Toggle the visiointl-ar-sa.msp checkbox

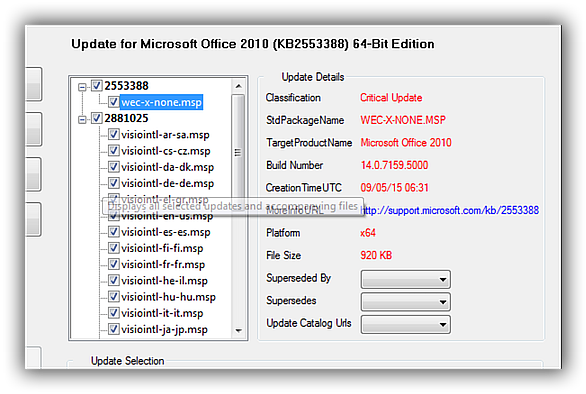(x=114, y=134)
